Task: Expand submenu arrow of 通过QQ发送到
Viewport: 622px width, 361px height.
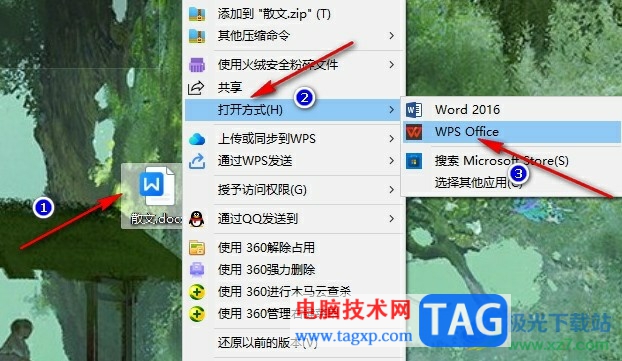Action: click(392, 219)
